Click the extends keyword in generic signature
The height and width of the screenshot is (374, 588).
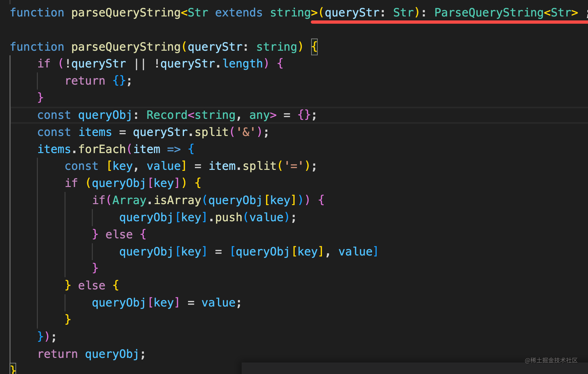pyautogui.click(x=239, y=13)
